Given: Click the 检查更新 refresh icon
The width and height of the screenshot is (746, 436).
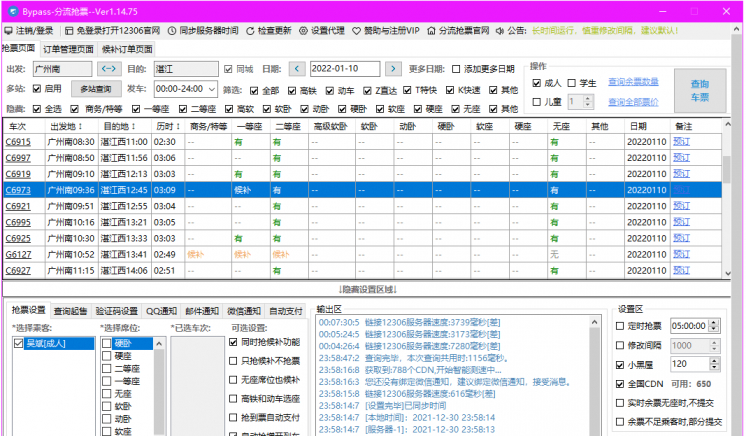Looking at the screenshot, I should point(250,31).
